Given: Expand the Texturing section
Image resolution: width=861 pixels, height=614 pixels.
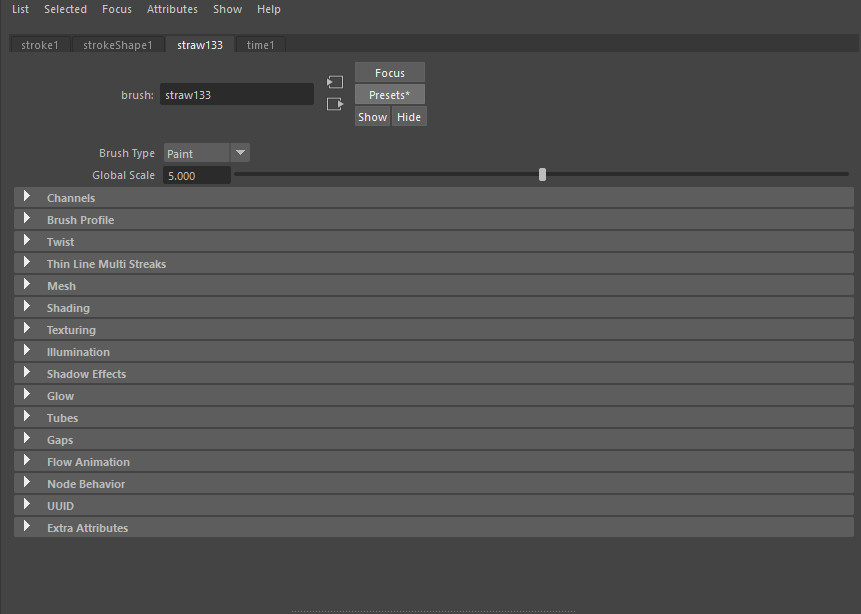Looking at the screenshot, I should 434,330.
